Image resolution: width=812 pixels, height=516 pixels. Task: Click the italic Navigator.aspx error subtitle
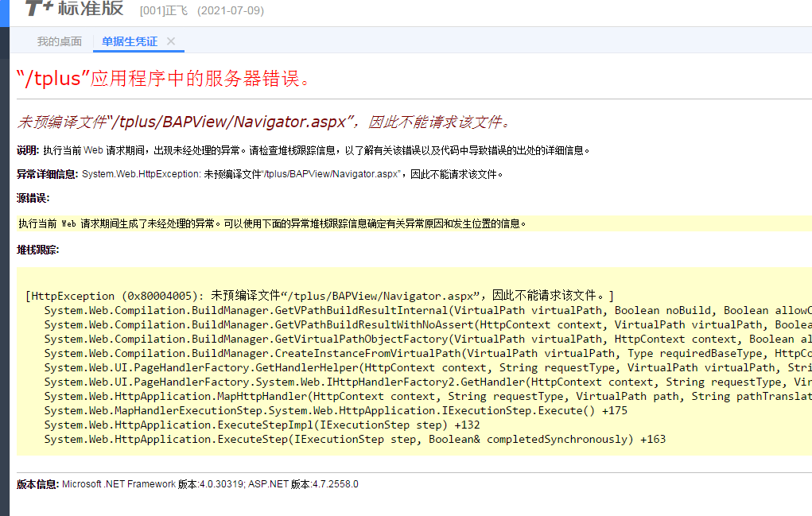[x=263, y=122]
